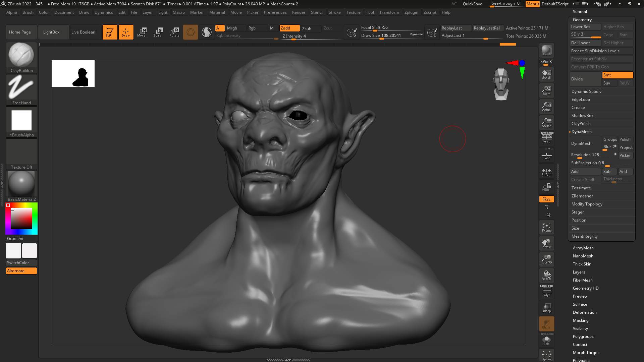Select the Move transform tool
644x362 pixels.
pos(142,32)
